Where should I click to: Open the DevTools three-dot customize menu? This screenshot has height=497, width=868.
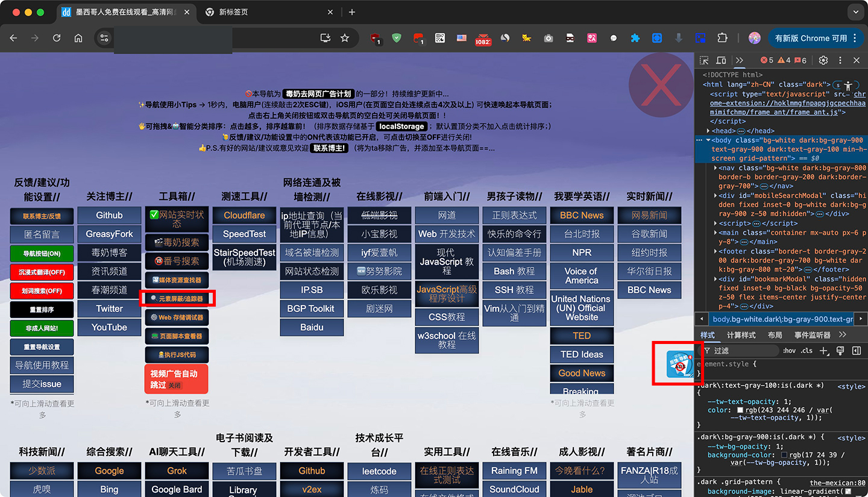840,60
